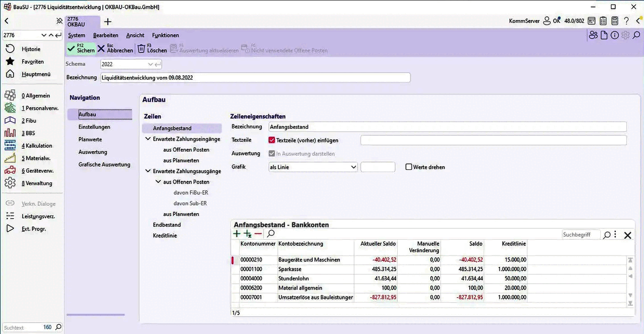Select Kreditlinie row in Zeilen

coord(165,235)
